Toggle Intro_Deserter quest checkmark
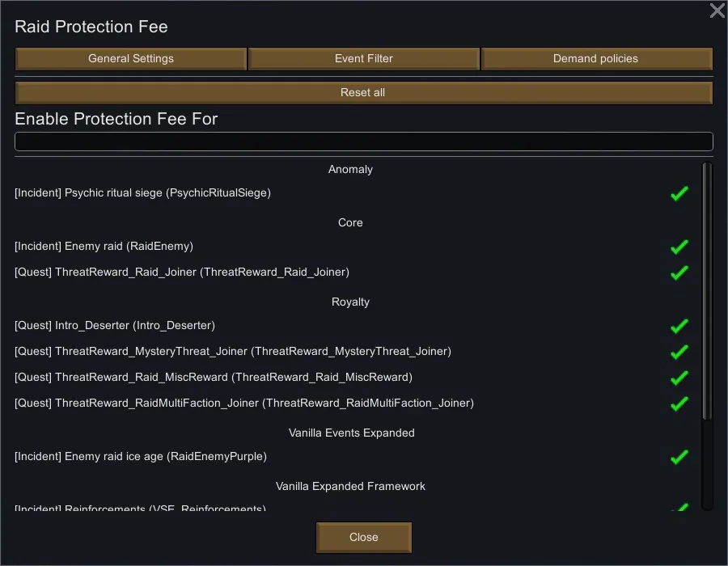The height and width of the screenshot is (566, 728). (679, 326)
